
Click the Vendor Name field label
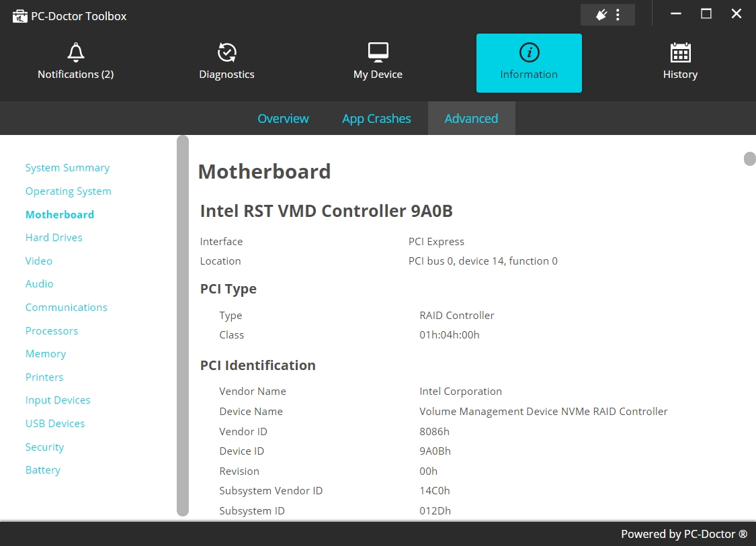click(x=253, y=392)
